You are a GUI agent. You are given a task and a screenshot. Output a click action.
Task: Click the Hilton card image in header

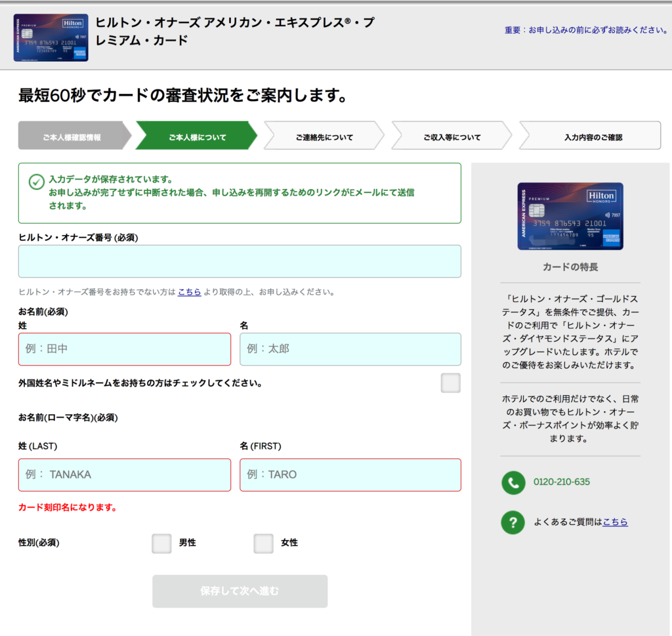[51, 37]
